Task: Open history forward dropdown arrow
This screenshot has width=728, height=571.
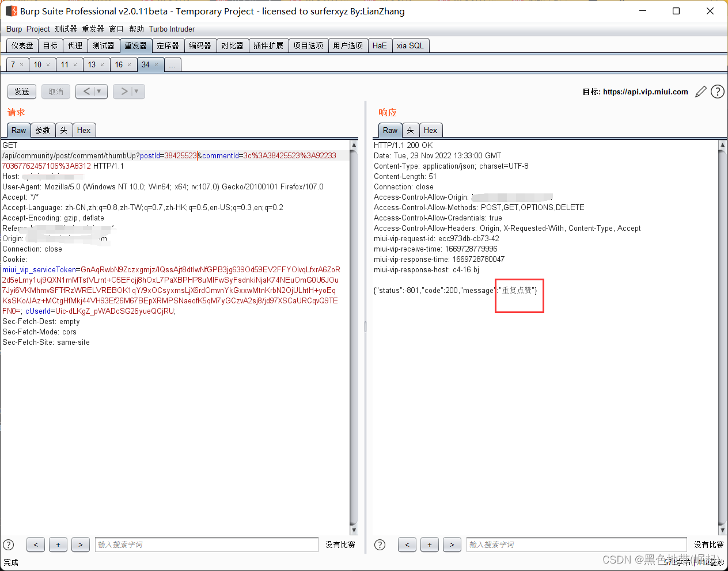Action: click(x=136, y=92)
